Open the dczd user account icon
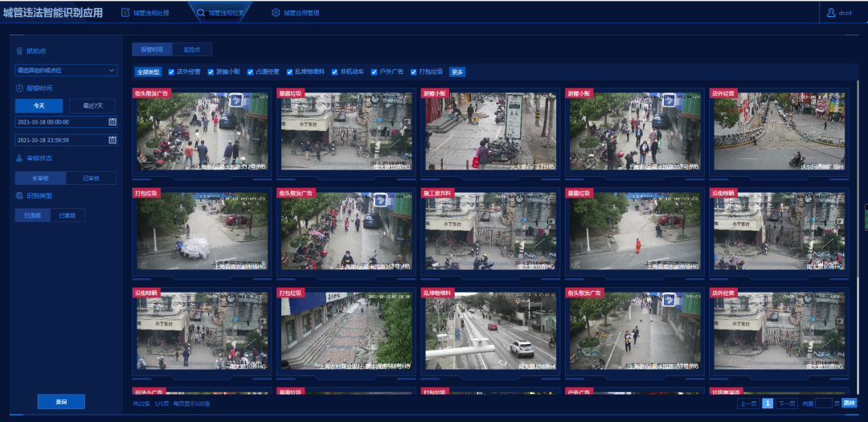This screenshot has width=868, height=422. 831,13
